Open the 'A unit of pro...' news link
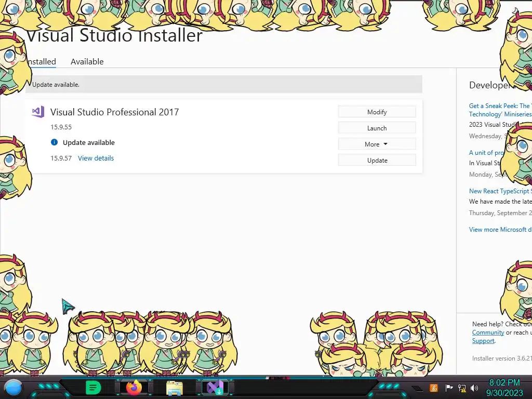Screen dimensions: 532x399 click(486, 153)
